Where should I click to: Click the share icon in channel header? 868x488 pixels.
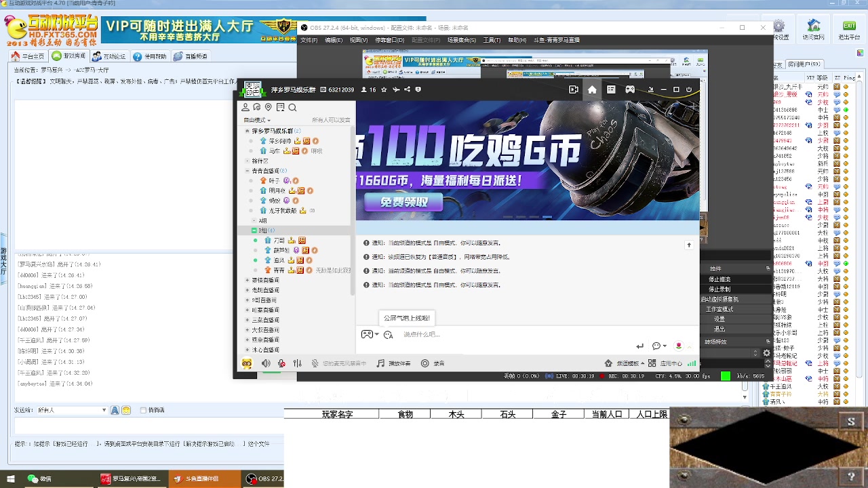coord(407,89)
